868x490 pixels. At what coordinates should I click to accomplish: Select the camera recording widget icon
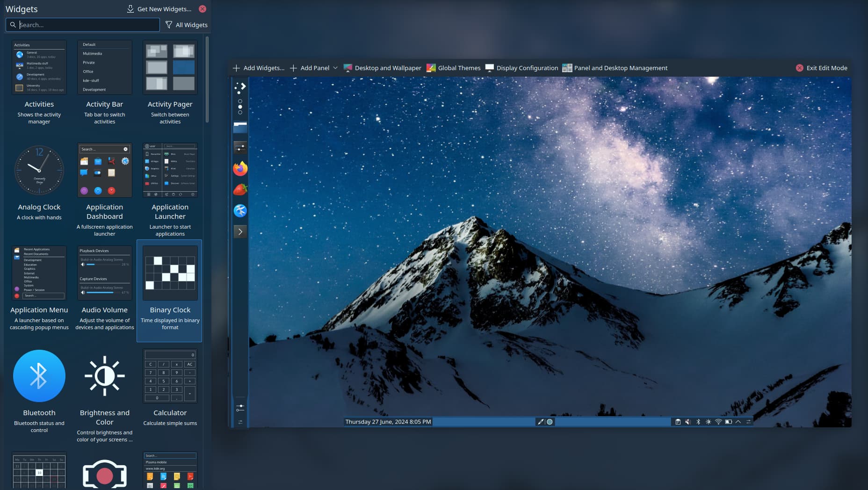pos(105,474)
